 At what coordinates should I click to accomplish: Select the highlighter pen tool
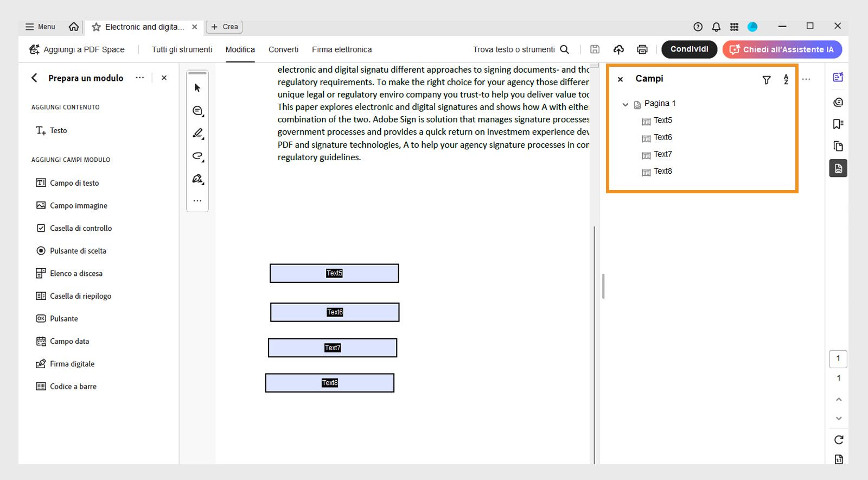(x=197, y=134)
